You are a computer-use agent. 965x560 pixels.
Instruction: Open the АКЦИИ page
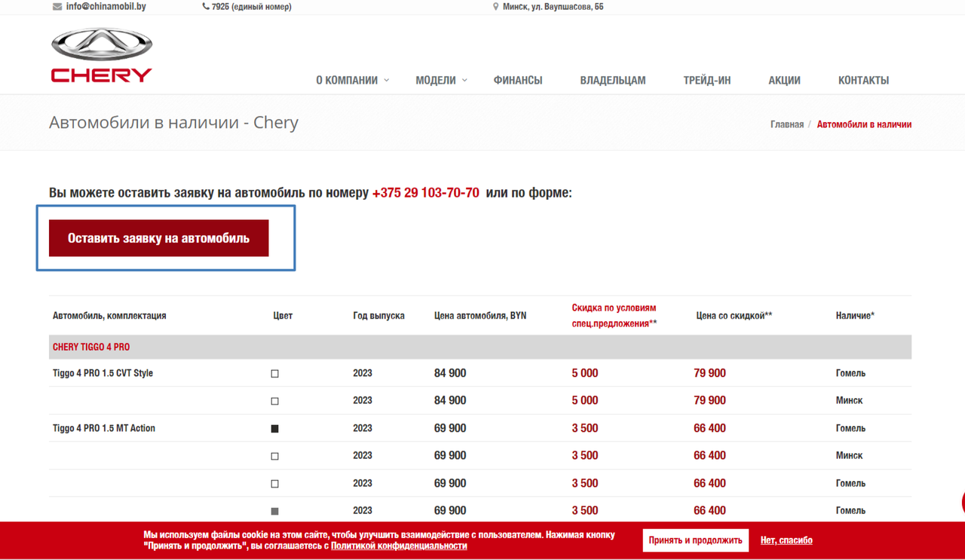click(784, 80)
